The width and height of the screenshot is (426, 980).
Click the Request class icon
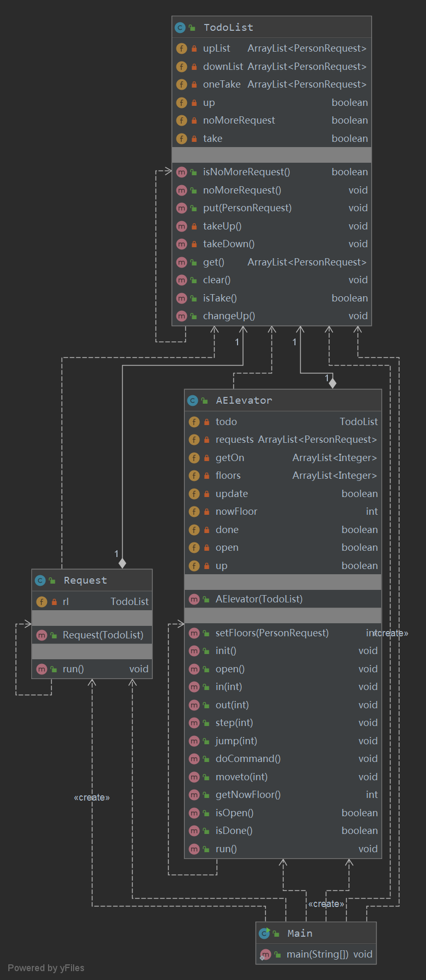click(40, 580)
